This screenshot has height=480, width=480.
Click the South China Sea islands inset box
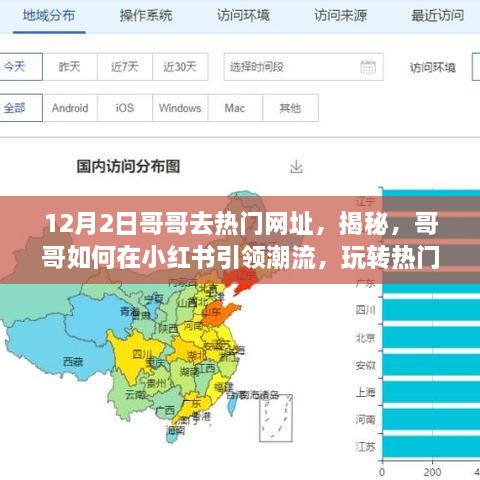pos(276,418)
